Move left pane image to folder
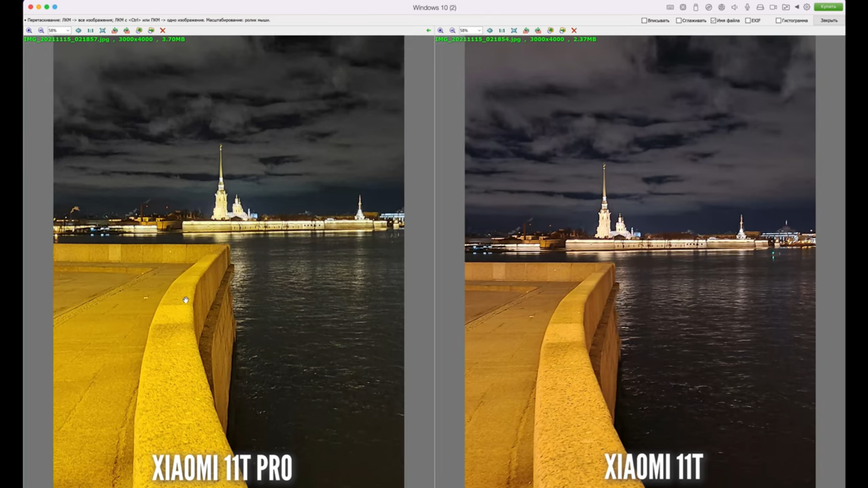Viewport: 868px width, 488px height. click(x=151, y=30)
